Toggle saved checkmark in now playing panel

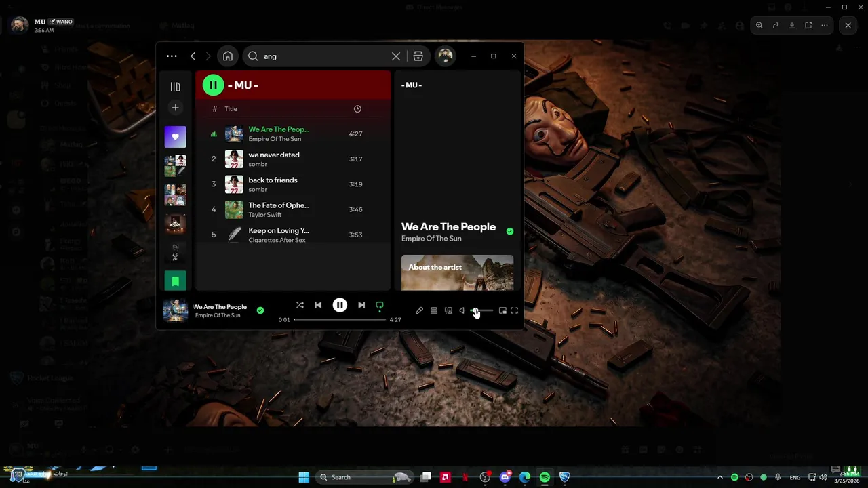[510, 231]
